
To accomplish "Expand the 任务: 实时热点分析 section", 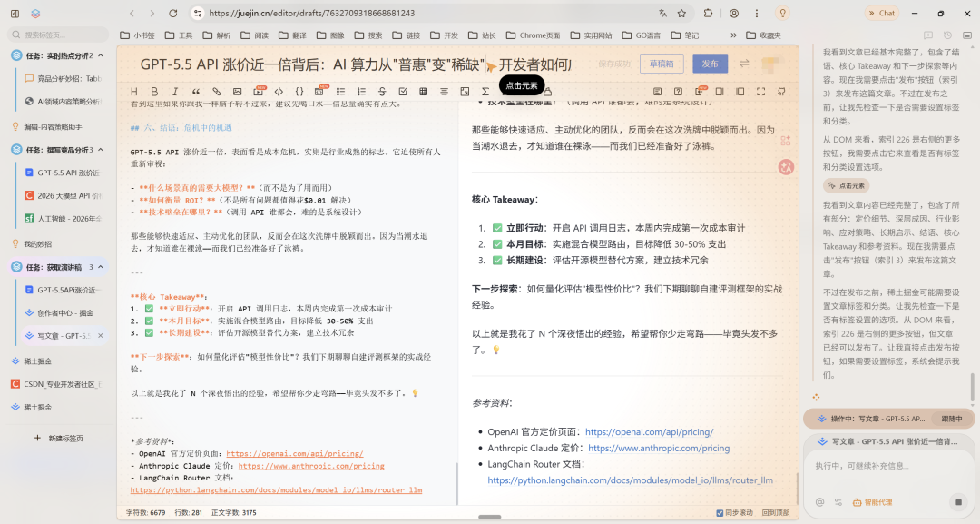I will point(100,54).
